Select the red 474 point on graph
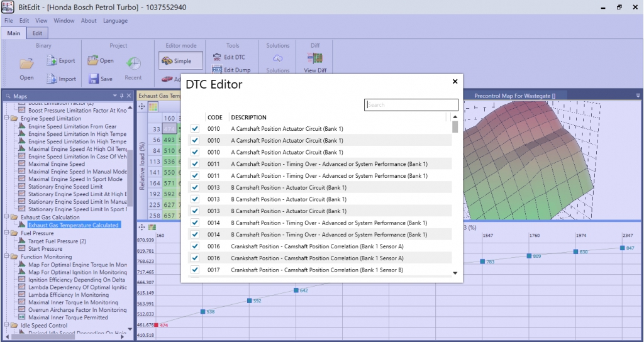Image resolution: width=644 pixels, height=342 pixels. pyautogui.click(x=156, y=325)
